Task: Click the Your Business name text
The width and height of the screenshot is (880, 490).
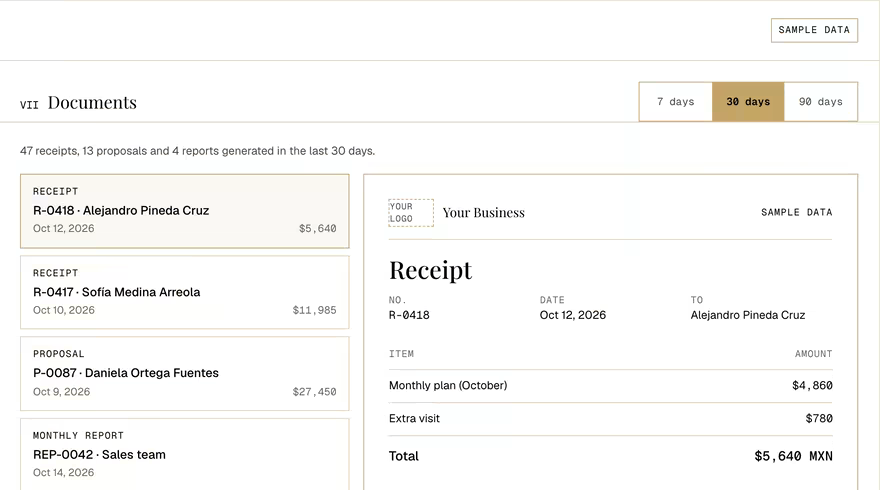Action: (483, 213)
